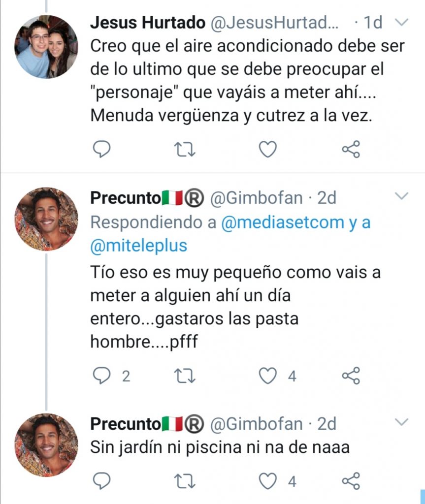This screenshot has width=425, height=504.
Task: Expand options chevron on Jesus Hurtado's tweet
Action: (402, 23)
